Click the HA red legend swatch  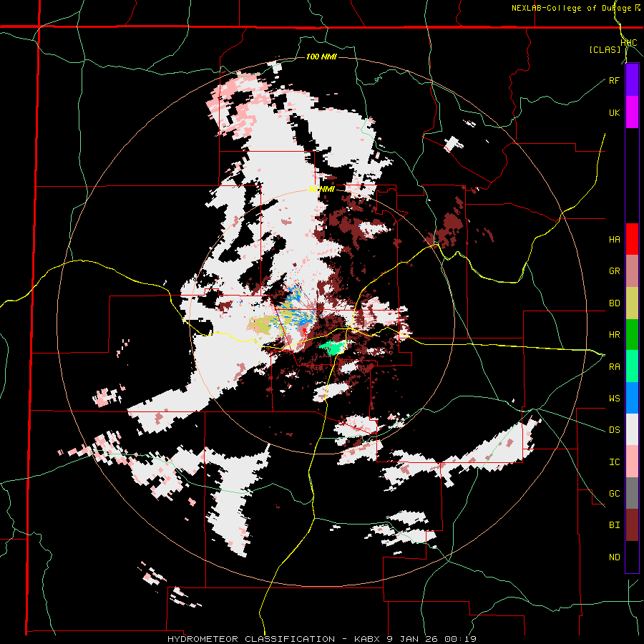pyautogui.click(x=632, y=239)
